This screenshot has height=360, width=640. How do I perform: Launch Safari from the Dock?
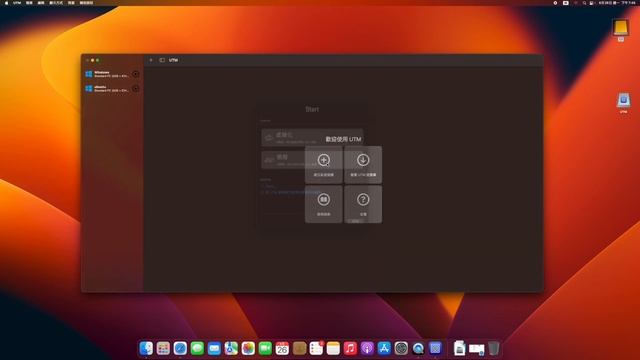pos(180,348)
